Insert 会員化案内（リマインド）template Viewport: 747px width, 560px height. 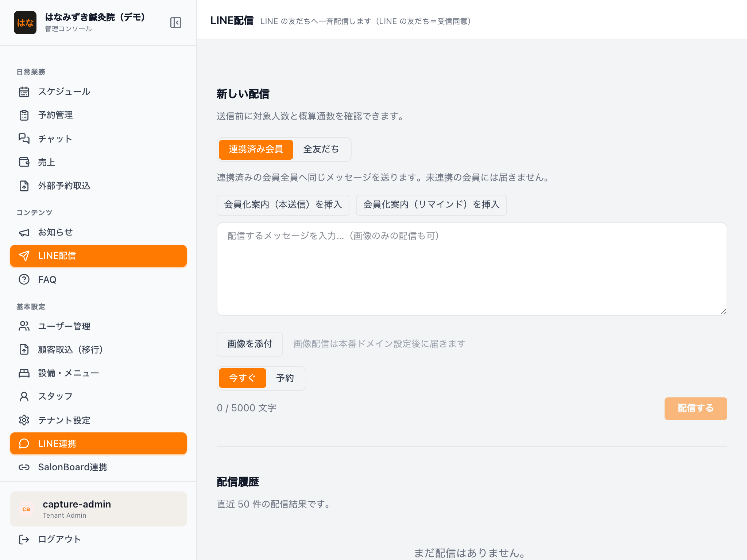tap(431, 205)
